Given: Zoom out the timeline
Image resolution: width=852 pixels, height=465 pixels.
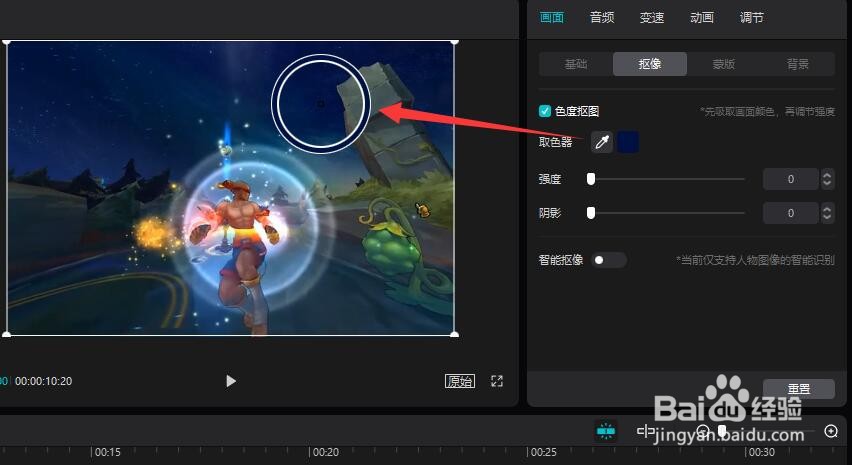Looking at the screenshot, I should (702, 431).
